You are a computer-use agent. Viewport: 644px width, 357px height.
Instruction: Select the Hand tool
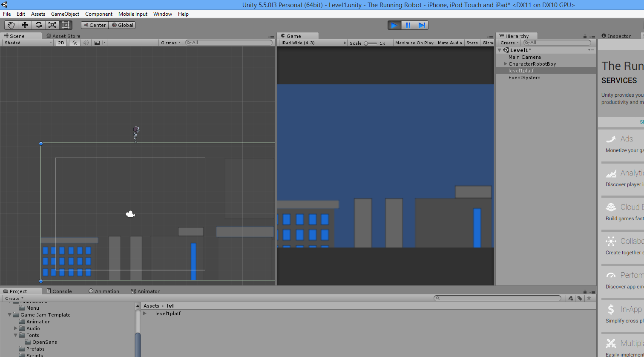click(11, 25)
